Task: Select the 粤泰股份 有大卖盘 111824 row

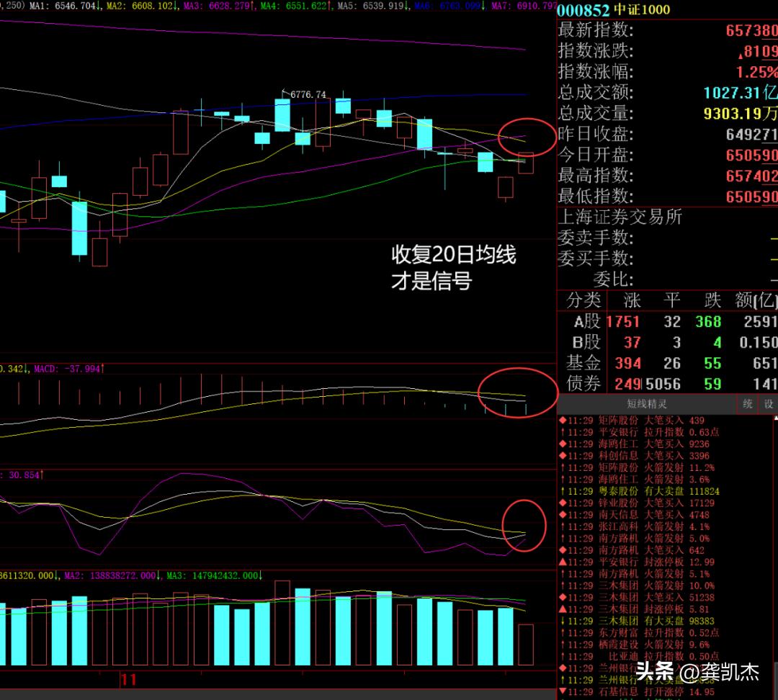Action: pos(639,491)
